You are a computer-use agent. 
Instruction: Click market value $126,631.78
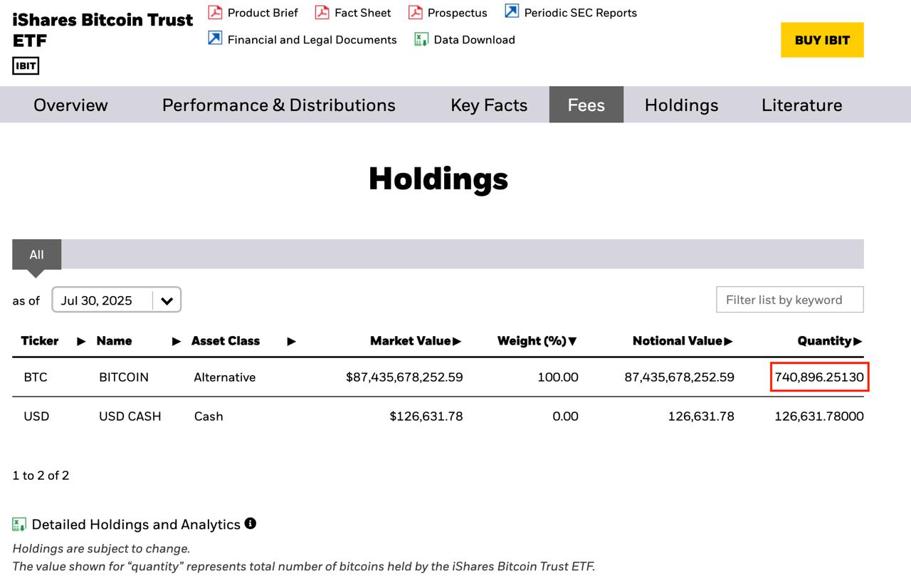click(x=426, y=416)
